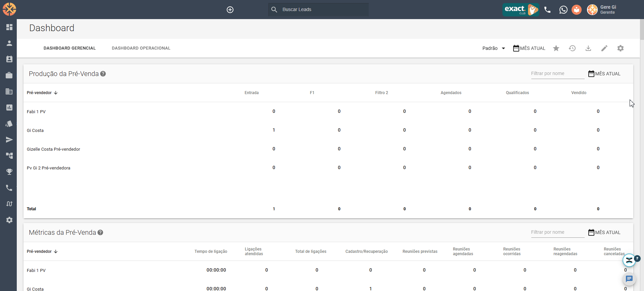Click the F1 column header
The width and height of the screenshot is (644, 291).
point(312,93)
